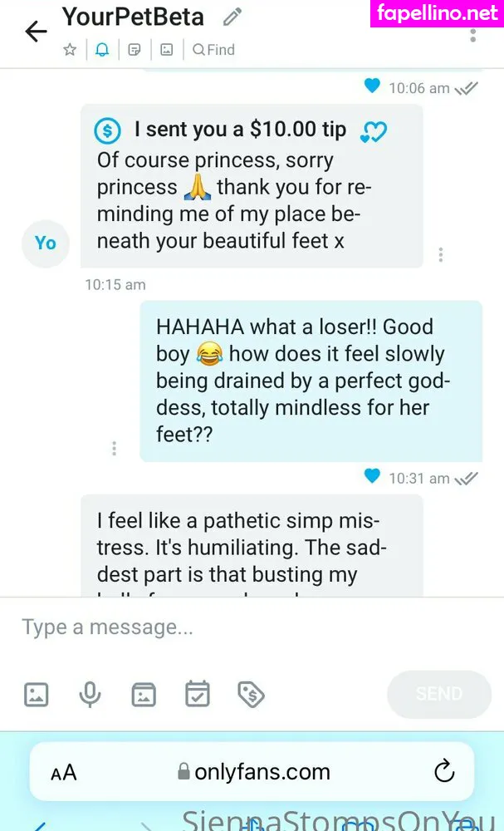The width and height of the screenshot is (504, 831).
Task: Click Find to search messages
Action: click(x=213, y=50)
